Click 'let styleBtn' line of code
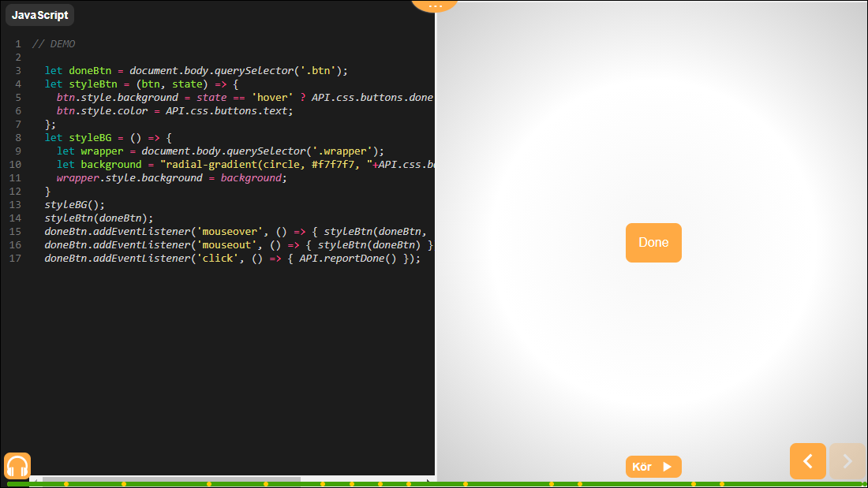 coord(141,84)
